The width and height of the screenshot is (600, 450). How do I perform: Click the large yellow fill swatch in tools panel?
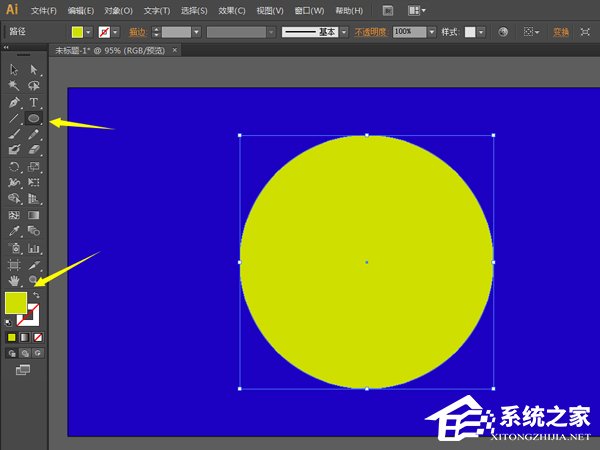point(16,303)
